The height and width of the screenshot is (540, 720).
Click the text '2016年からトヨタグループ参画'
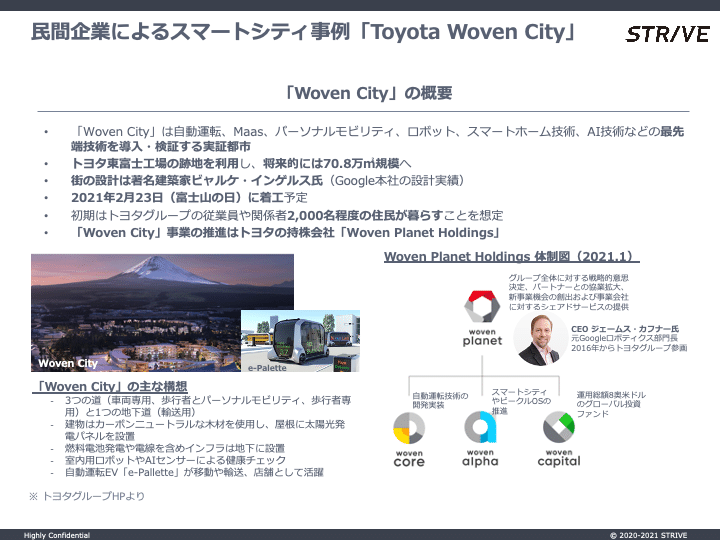tap(629, 348)
